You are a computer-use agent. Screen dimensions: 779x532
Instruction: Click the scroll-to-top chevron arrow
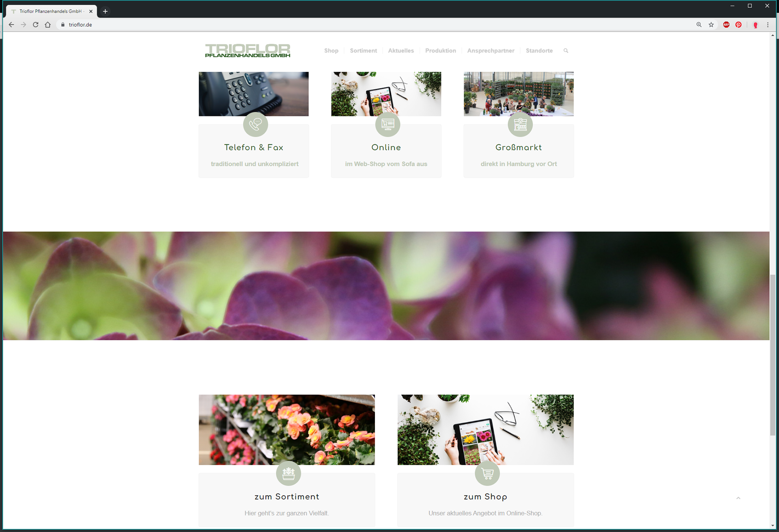[738, 498]
